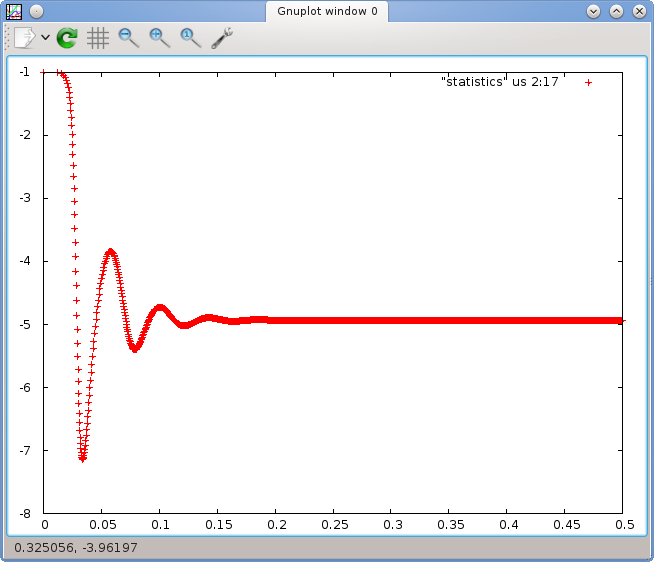Apply next zoom with plus magnifier
The height and width of the screenshot is (562, 654).
[x=159, y=38]
